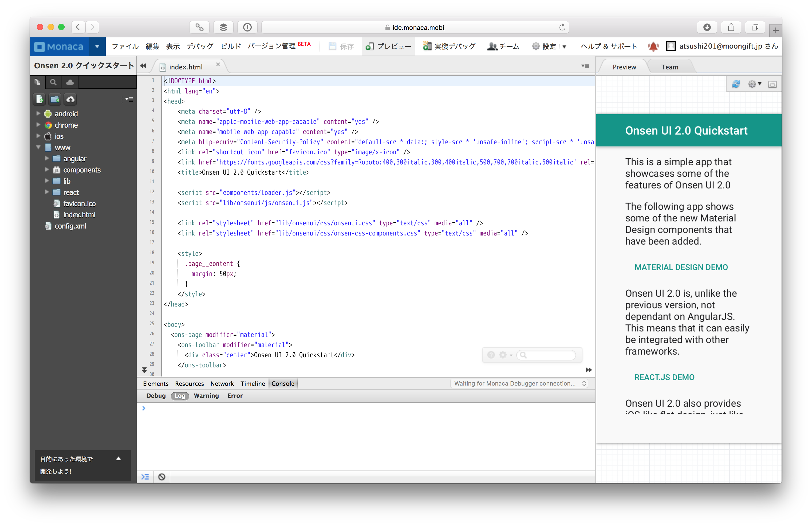Open the file search magnifier tab
812x526 pixels.
53,82
